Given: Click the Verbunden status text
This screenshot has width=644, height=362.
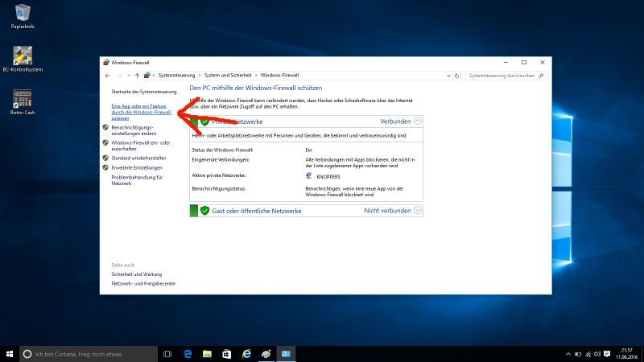Looking at the screenshot, I should click(x=395, y=121).
